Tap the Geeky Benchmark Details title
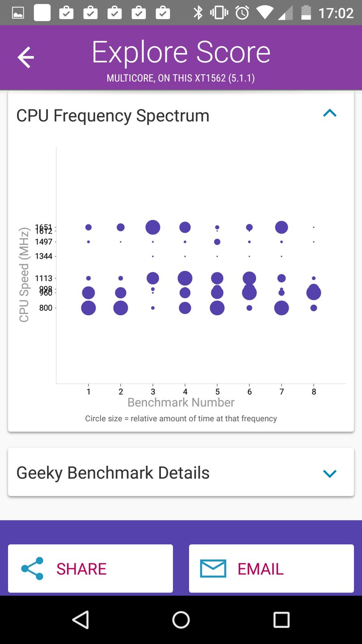 click(x=113, y=473)
